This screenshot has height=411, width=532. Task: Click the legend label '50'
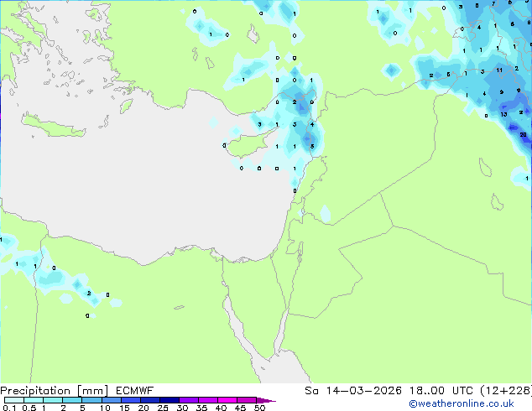(259, 408)
